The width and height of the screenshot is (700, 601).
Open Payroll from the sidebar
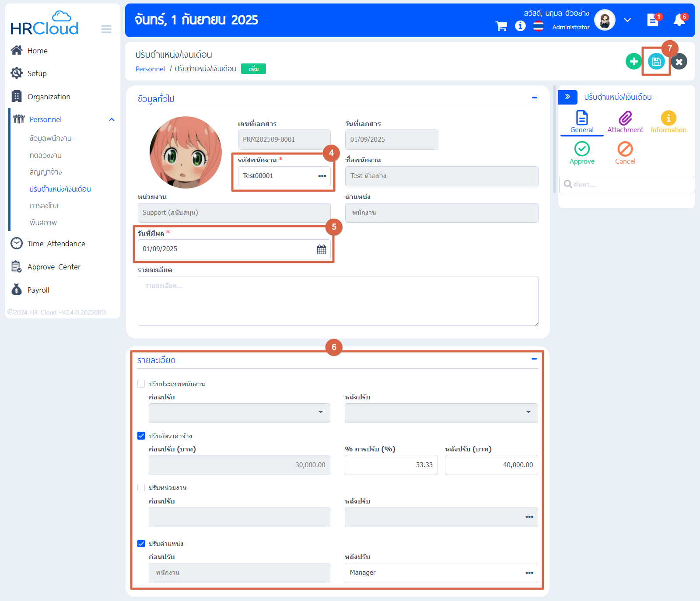tap(38, 290)
